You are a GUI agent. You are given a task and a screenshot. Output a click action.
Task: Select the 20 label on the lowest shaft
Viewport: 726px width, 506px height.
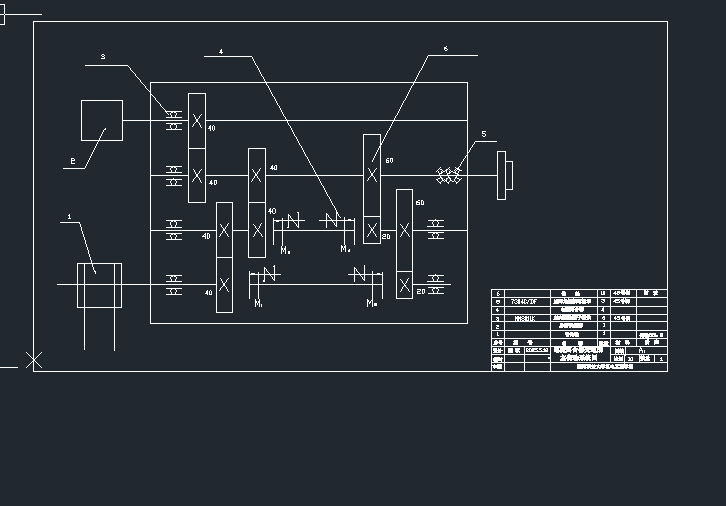coord(421,292)
